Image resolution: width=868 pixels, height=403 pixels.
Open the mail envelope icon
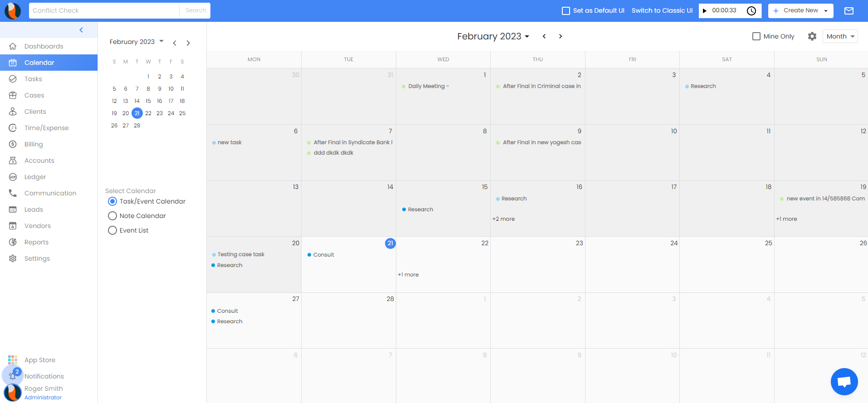tap(849, 11)
